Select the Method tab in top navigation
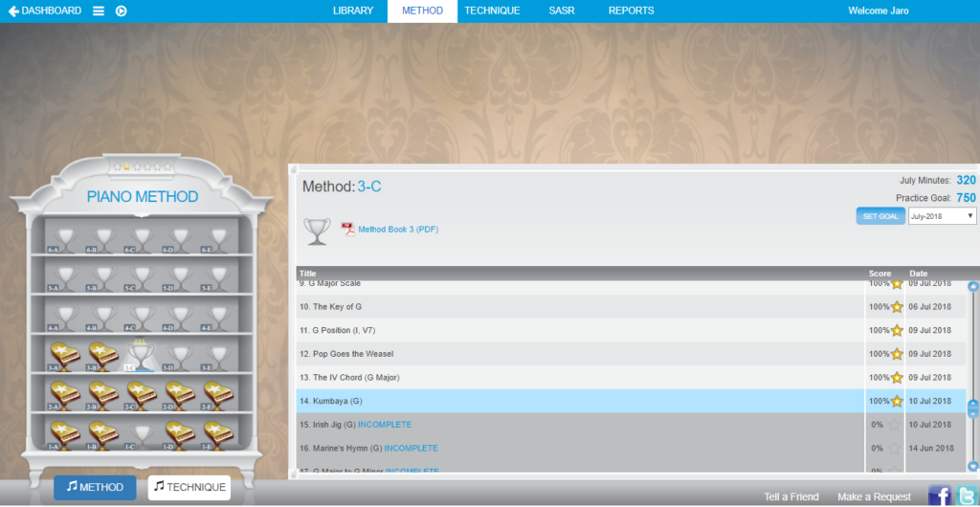The height and width of the screenshot is (507, 980). pos(422,11)
